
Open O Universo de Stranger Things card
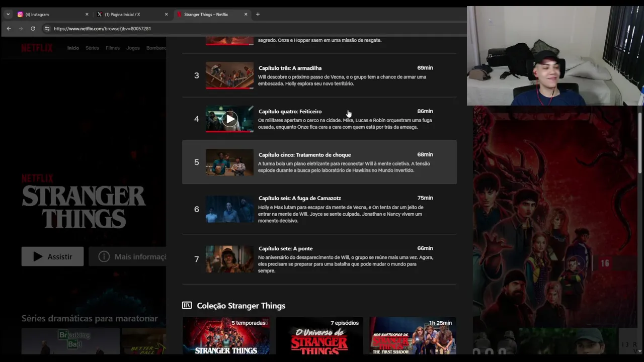tap(319, 335)
